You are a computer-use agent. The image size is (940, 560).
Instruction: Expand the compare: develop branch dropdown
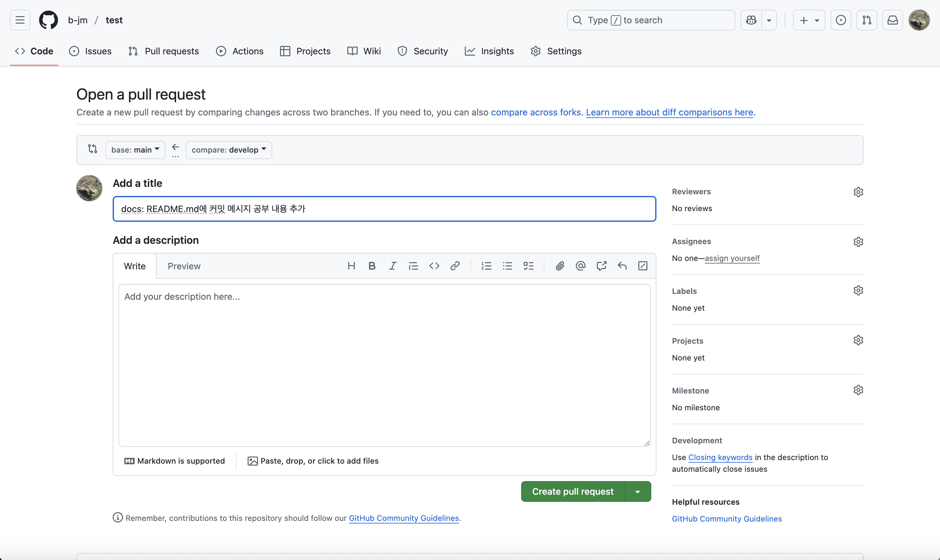pyautogui.click(x=229, y=150)
